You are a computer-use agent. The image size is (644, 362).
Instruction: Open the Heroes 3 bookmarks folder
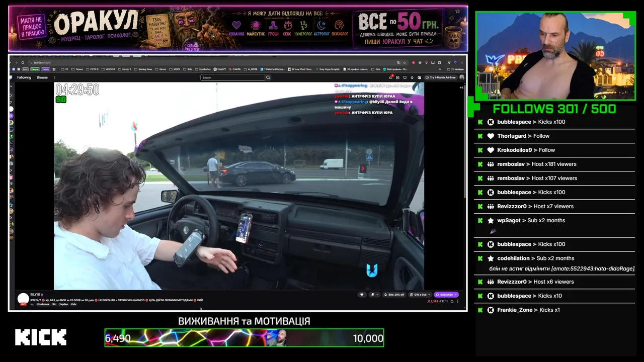124,69
